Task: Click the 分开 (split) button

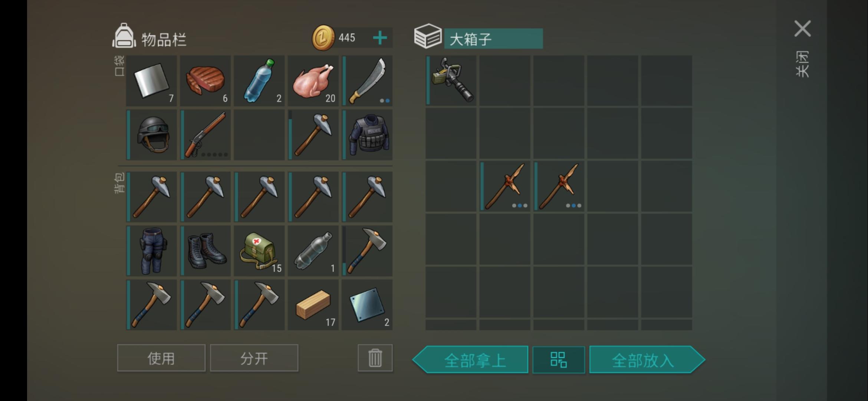Action: [254, 358]
